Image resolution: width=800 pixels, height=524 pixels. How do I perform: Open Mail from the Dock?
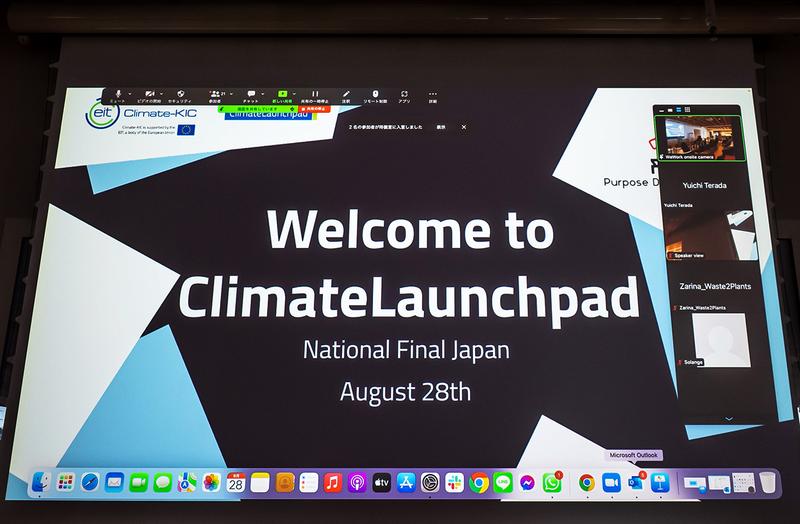tap(114, 482)
